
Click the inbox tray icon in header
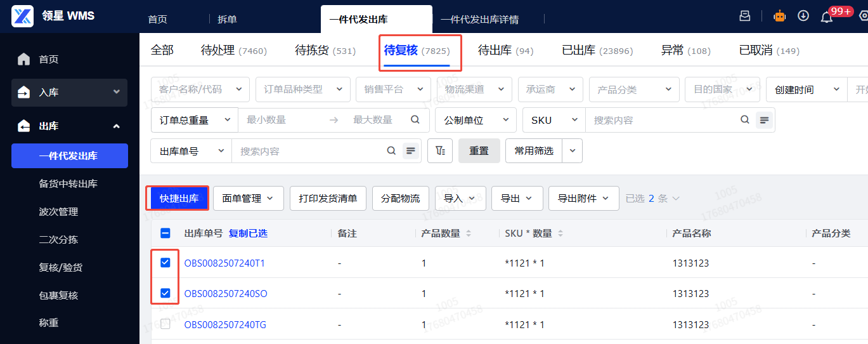pos(745,16)
